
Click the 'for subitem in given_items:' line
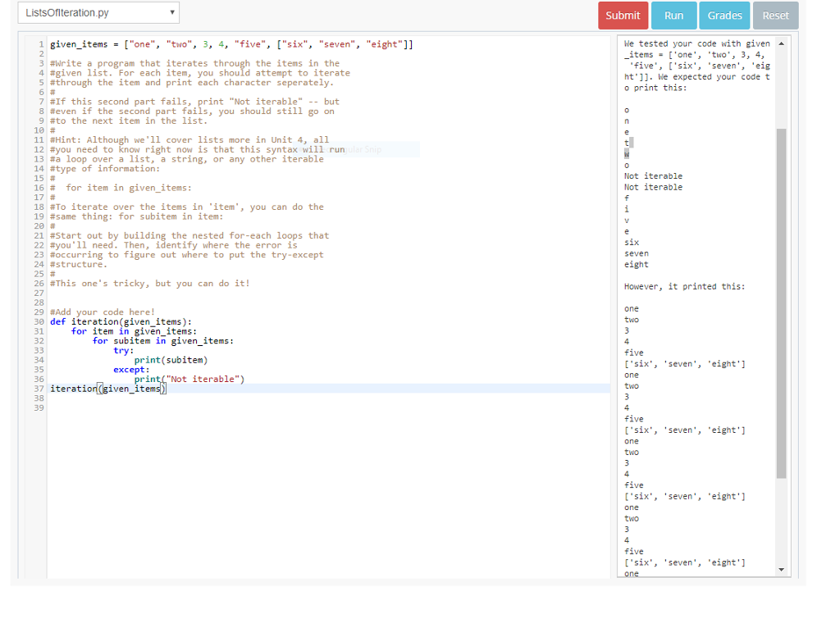click(162, 340)
